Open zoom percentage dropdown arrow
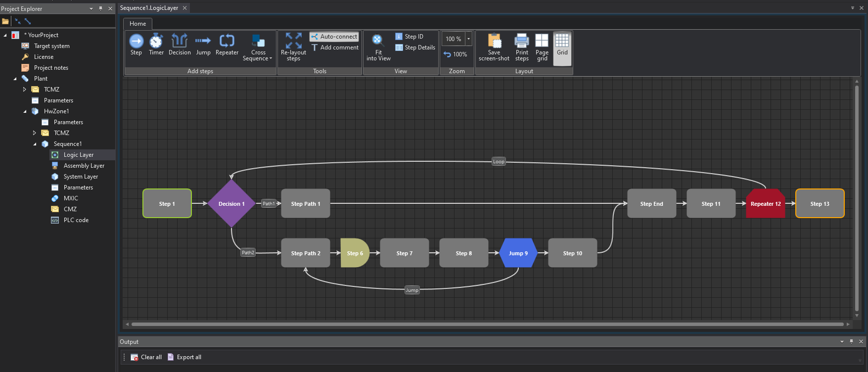 pos(468,39)
